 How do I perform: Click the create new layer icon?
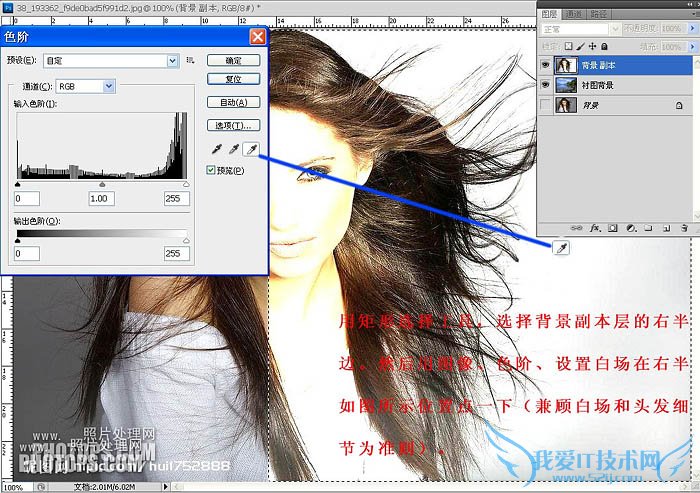click(x=664, y=228)
